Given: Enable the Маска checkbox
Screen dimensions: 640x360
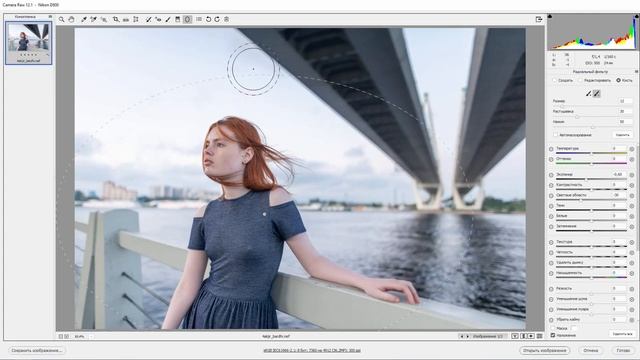Looking at the screenshot, I should coord(553,328).
